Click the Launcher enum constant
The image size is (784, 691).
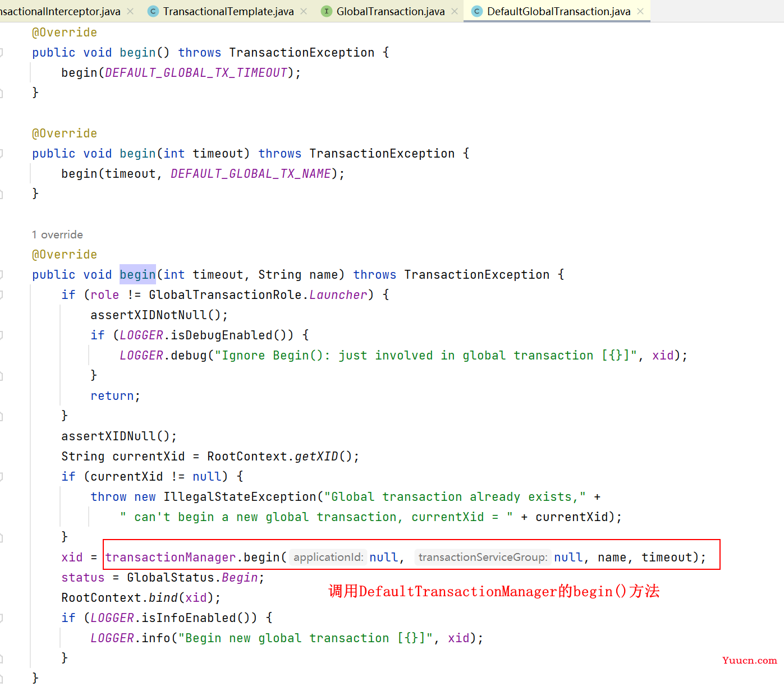pyautogui.click(x=338, y=295)
